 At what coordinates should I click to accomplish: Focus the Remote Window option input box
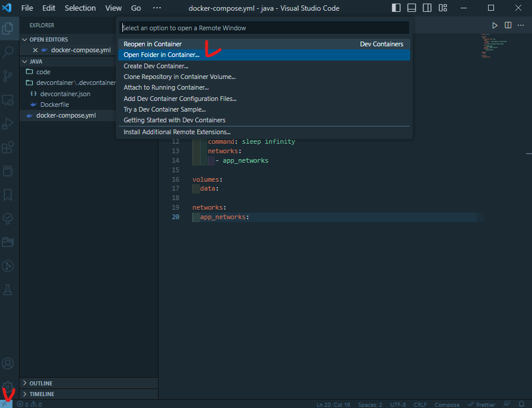click(x=264, y=28)
